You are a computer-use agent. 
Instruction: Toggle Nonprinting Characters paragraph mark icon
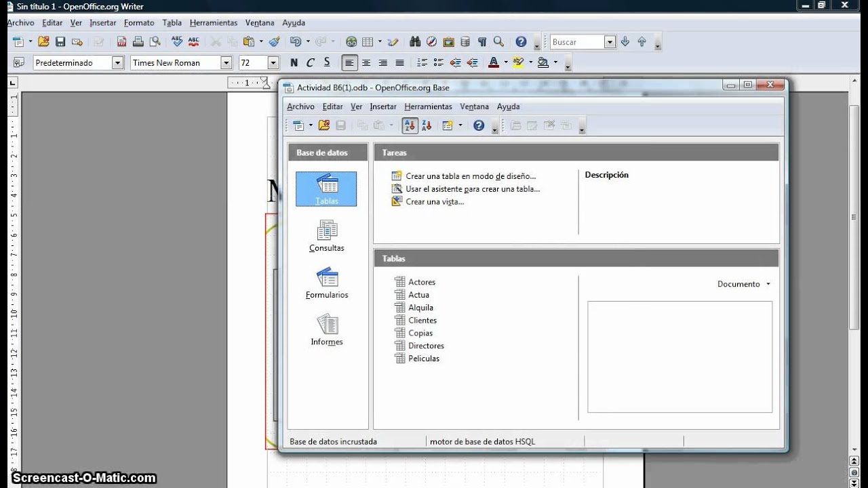coord(482,41)
